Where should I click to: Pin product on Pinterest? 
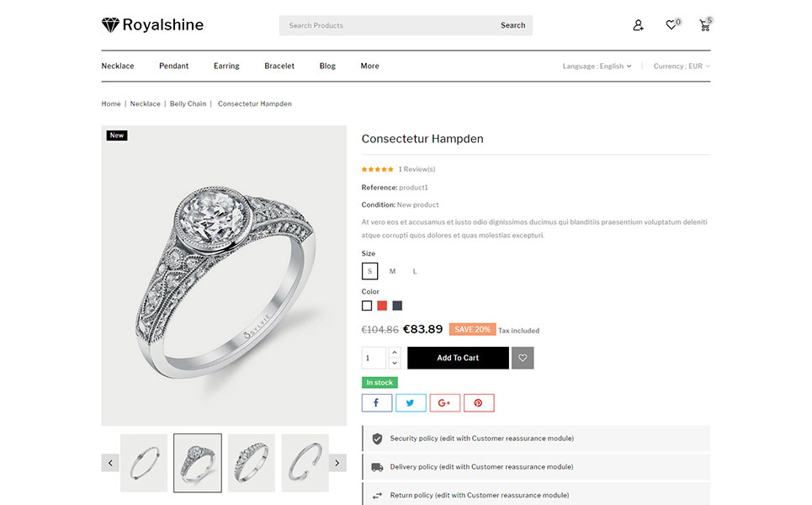tap(478, 403)
